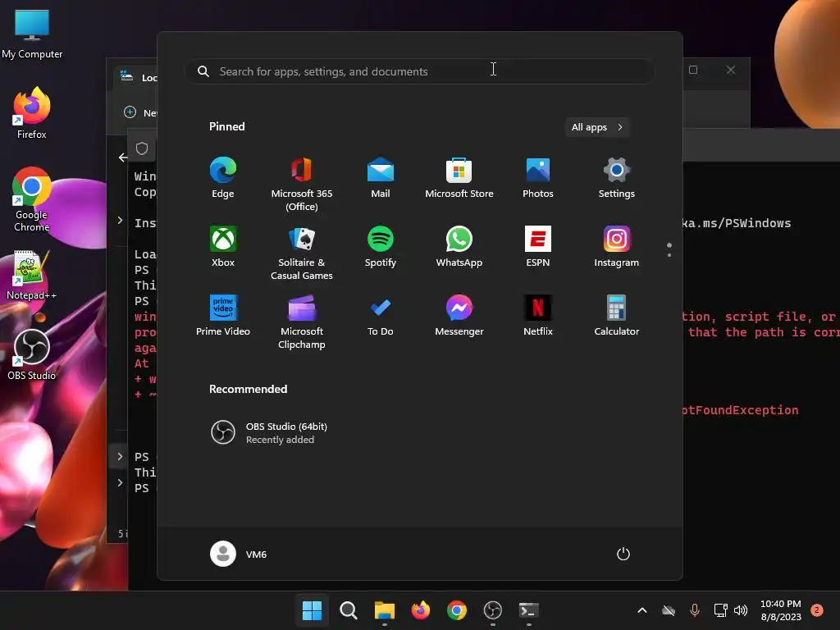Select OBS Studio desktop shortcut
The image size is (840, 630).
pos(32,354)
